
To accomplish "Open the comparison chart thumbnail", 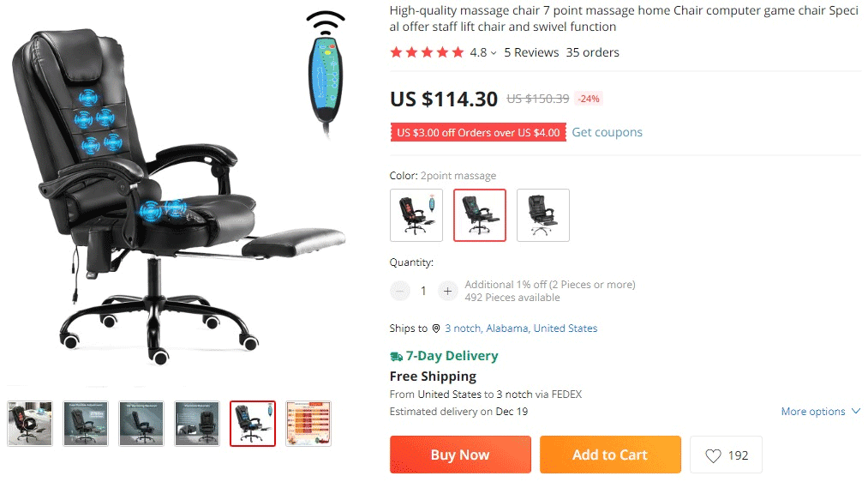I will (308, 424).
